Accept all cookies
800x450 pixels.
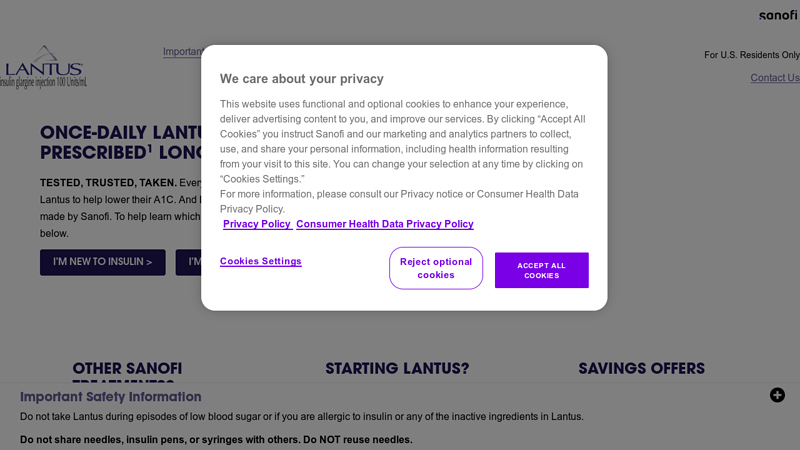tap(541, 270)
